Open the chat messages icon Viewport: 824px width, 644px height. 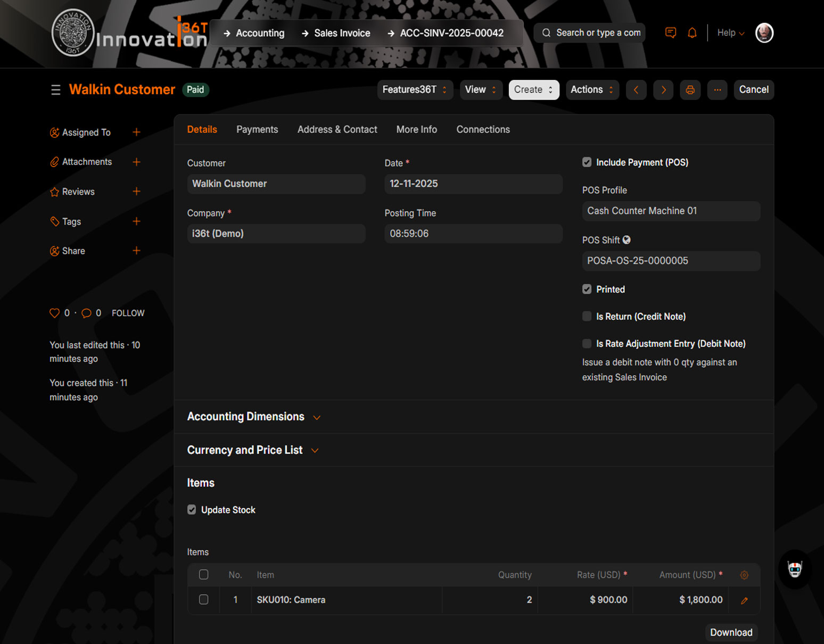(671, 33)
